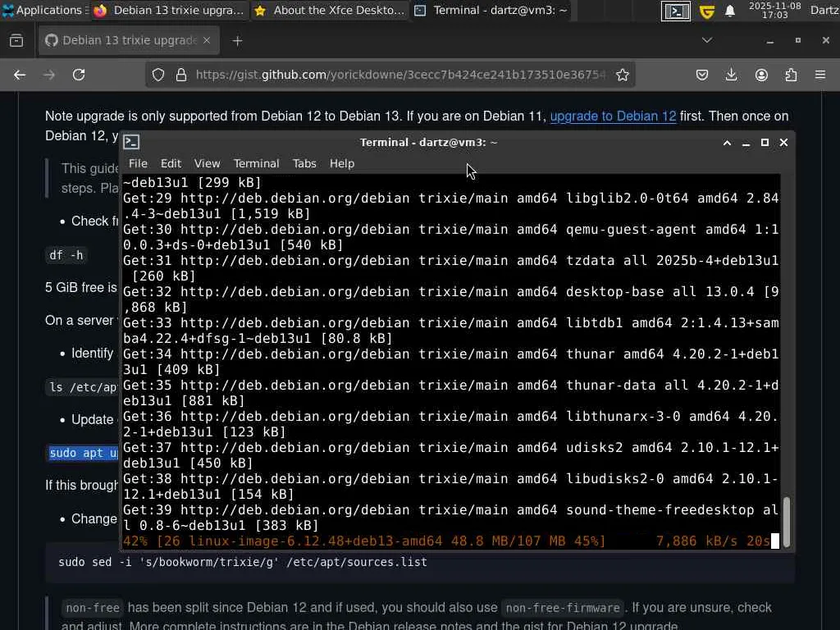The height and width of the screenshot is (630, 840).
Task: Save the page to Pocket
Action: click(702, 75)
